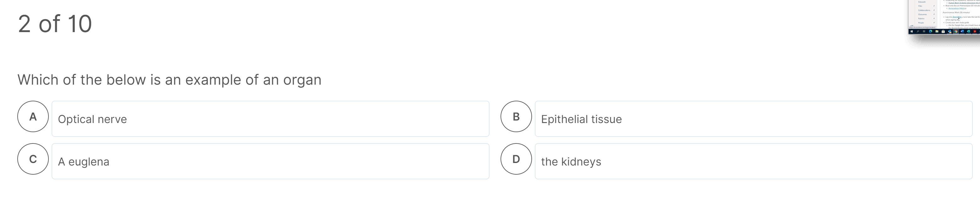Open Microsoft Edge from the preview taskbar
The width and height of the screenshot is (980, 202).
(x=931, y=31)
